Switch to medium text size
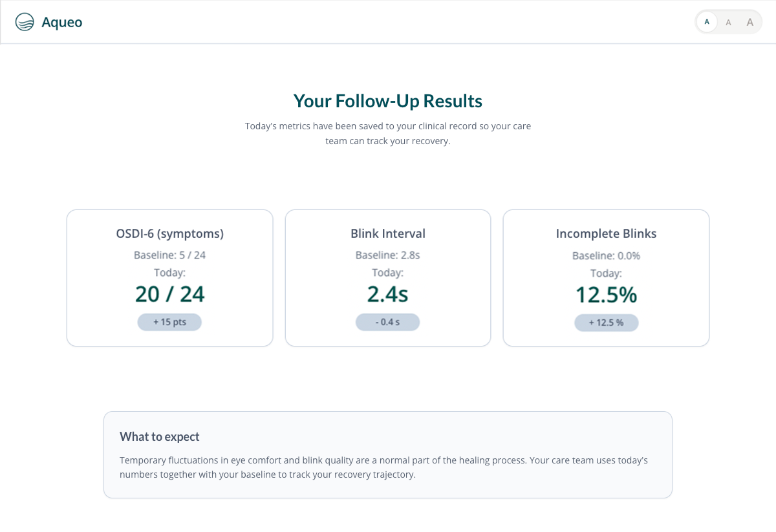Screen dimensions: 776x532 click(x=728, y=23)
